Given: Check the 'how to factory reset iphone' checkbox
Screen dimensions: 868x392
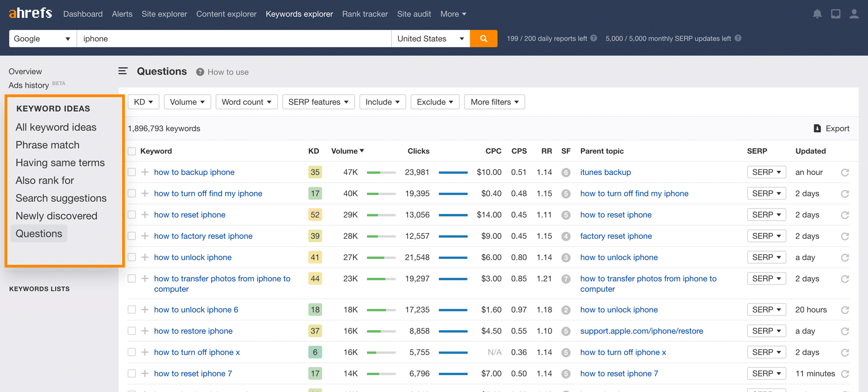Looking at the screenshot, I should [132, 236].
